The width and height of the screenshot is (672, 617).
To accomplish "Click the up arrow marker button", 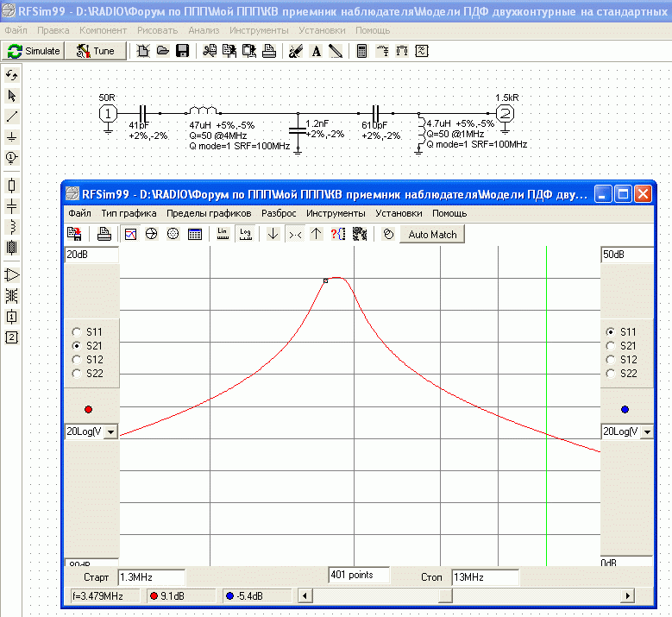I will click(x=317, y=234).
